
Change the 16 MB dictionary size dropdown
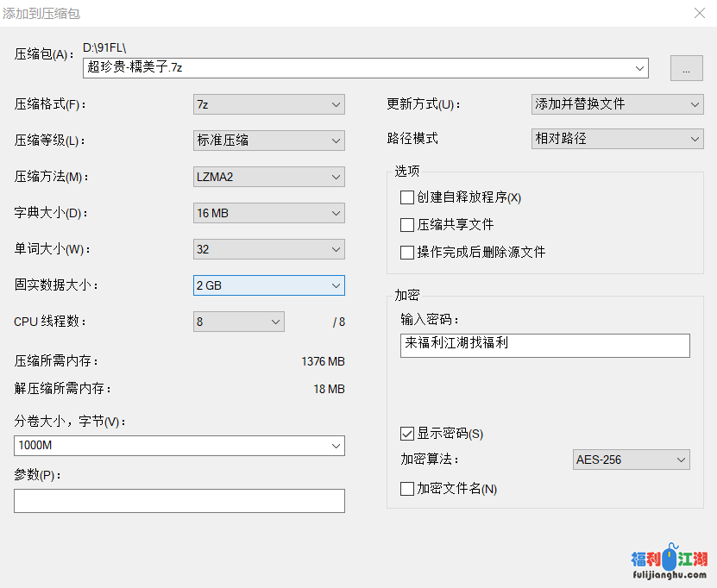tap(268, 213)
